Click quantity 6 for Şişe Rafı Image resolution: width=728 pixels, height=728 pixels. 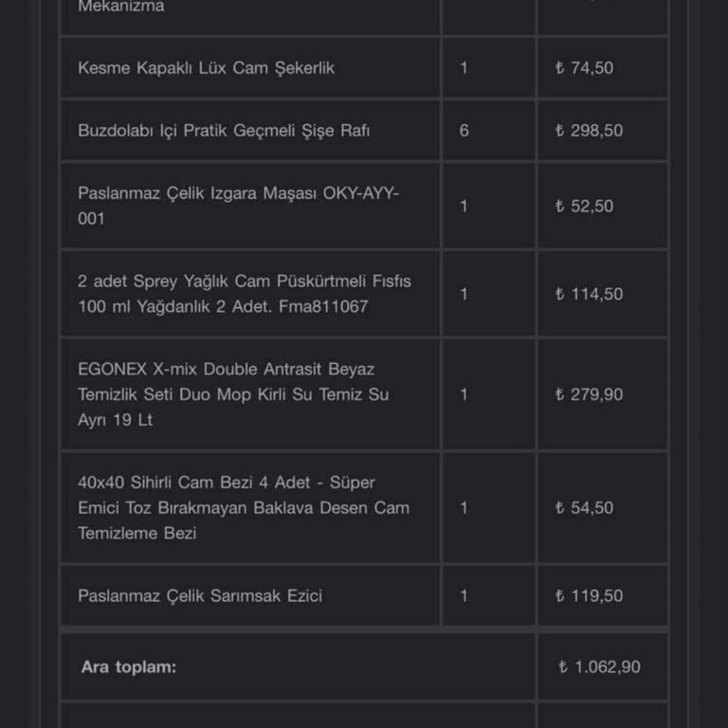pyautogui.click(x=464, y=131)
